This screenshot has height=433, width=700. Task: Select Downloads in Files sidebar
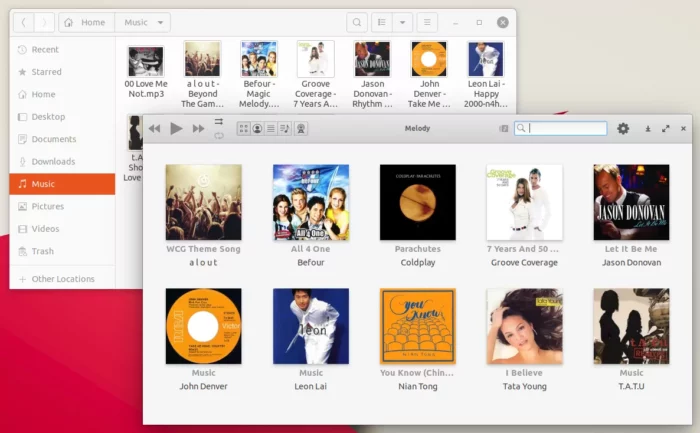pyautogui.click(x=62, y=161)
